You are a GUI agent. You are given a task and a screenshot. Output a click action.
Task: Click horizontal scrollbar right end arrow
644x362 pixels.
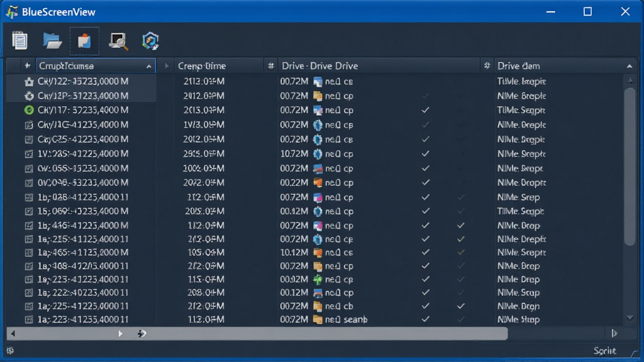coord(614,333)
